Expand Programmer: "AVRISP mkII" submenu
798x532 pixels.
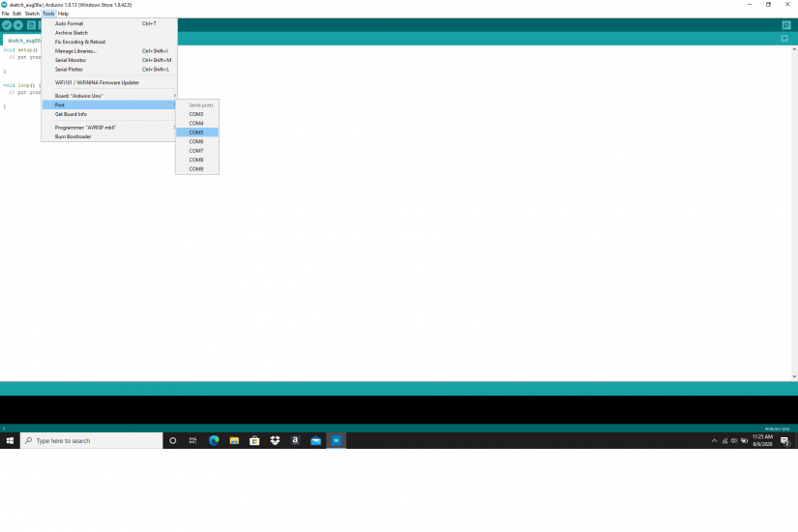(x=109, y=128)
